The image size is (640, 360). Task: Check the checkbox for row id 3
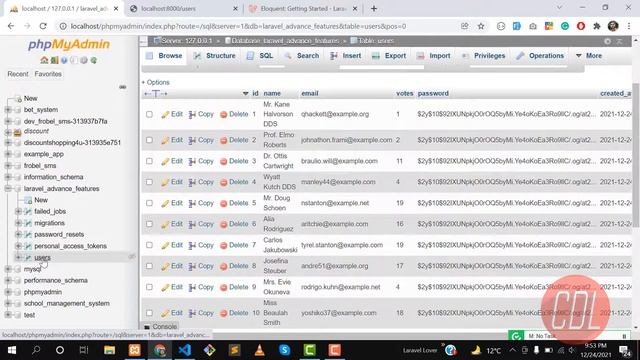pos(149,161)
